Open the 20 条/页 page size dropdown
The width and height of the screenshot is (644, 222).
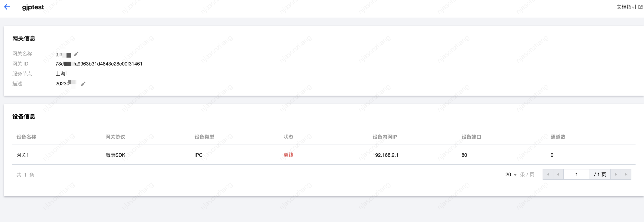click(x=511, y=174)
